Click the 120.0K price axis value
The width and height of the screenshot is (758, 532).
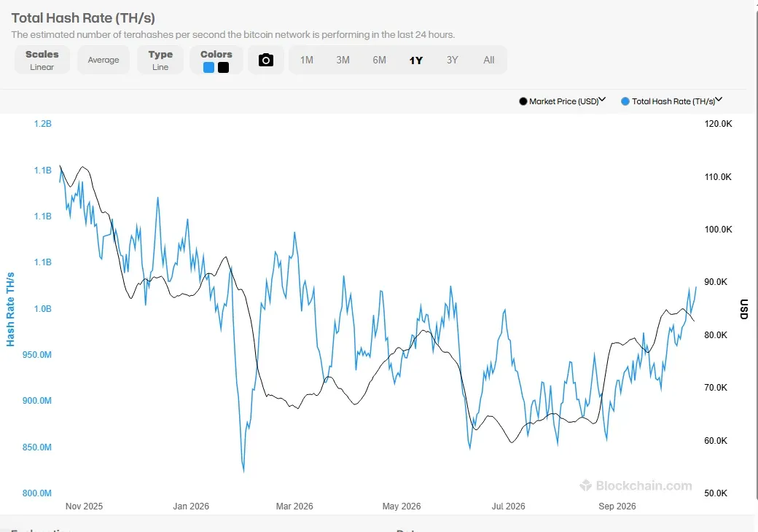pyautogui.click(x=718, y=124)
